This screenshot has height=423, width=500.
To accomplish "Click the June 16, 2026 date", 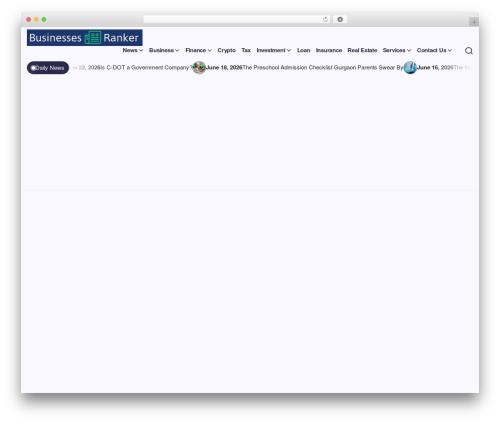I will click(435, 68).
